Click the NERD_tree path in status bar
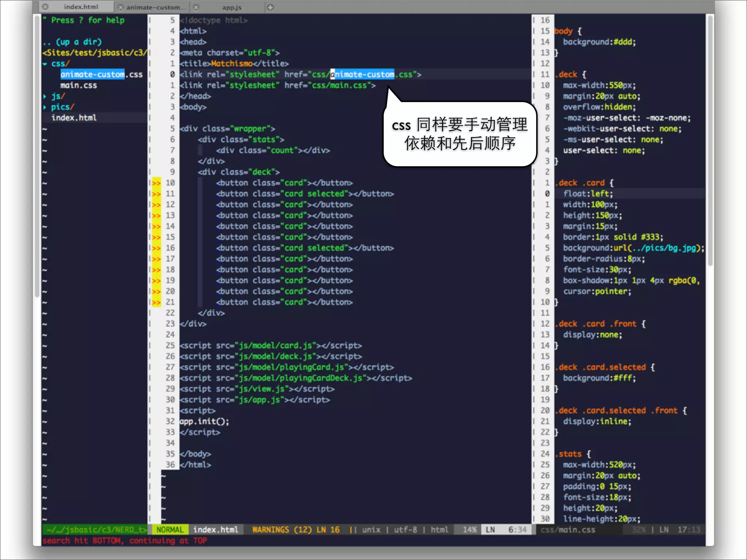 (96, 530)
